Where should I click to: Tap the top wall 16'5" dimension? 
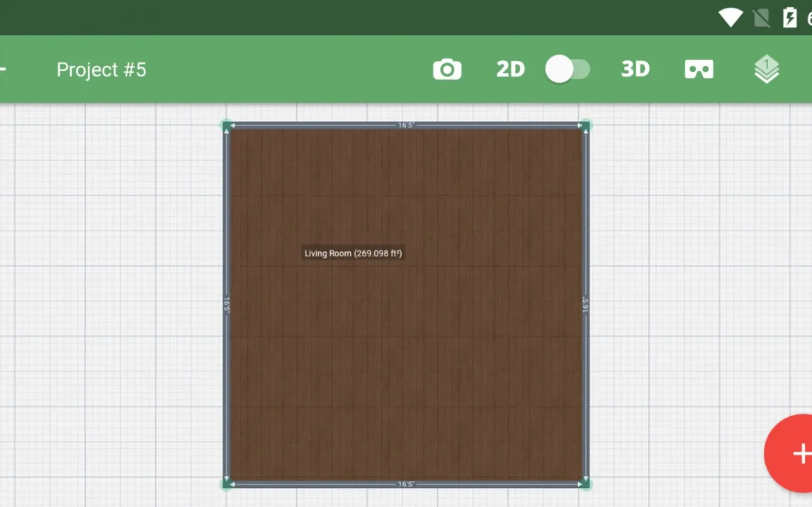(406, 125)
